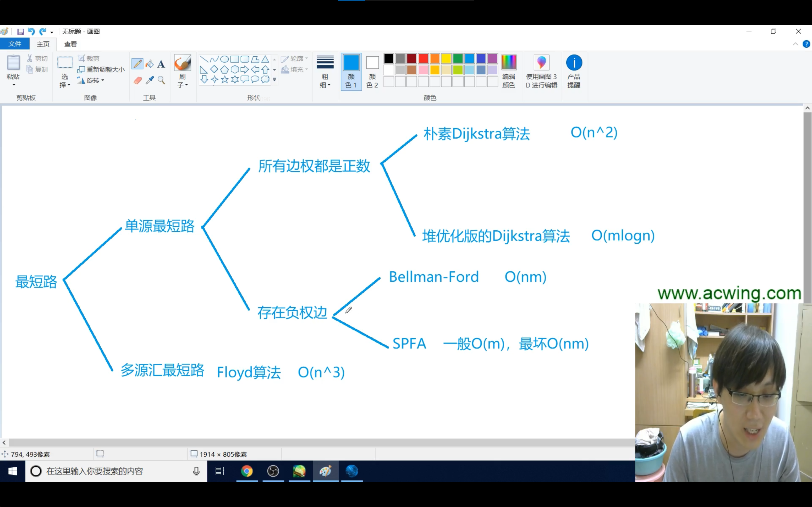The height and width of the screenshot is (507, 812).
Task: Select the Fill with color bucket
Action: coord(150,64)
